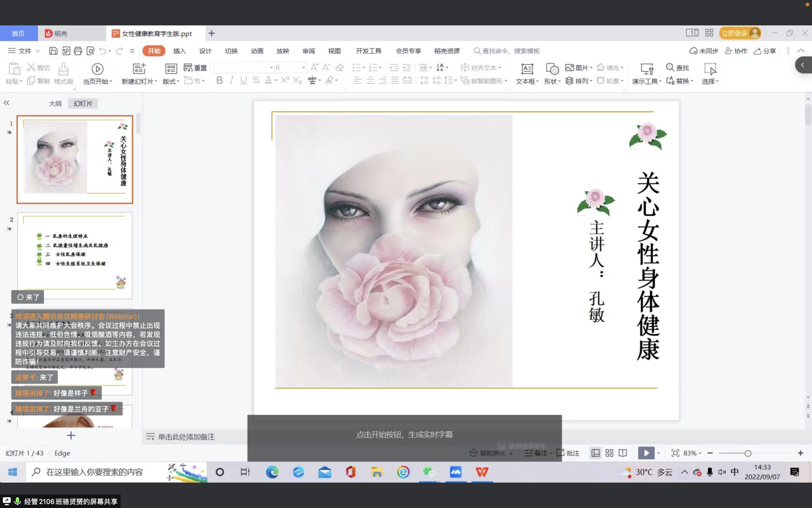The height and width of the screenshot is (508, 812).
Task: Click the 未同步 sync status button
Action: [x=704, y=51]
